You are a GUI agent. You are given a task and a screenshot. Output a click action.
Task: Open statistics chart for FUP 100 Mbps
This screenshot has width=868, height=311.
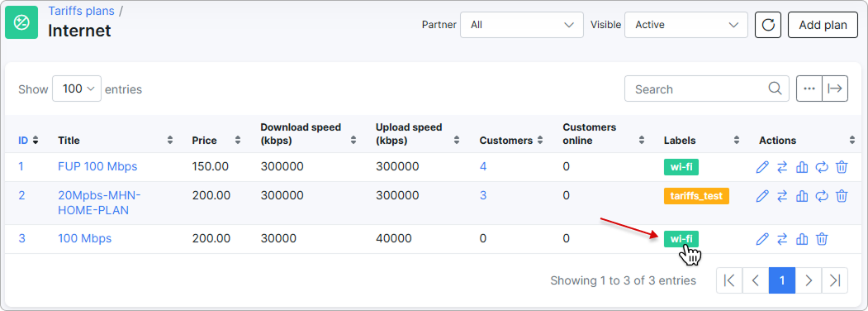(802, 166)
